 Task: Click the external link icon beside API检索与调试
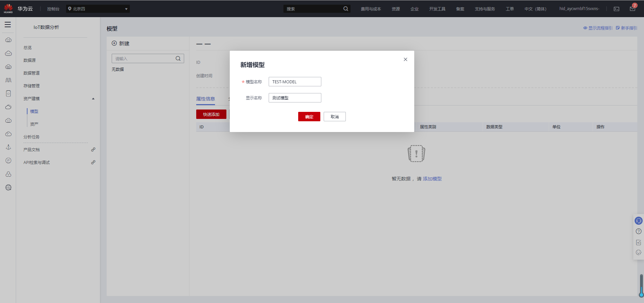point(93,162)
